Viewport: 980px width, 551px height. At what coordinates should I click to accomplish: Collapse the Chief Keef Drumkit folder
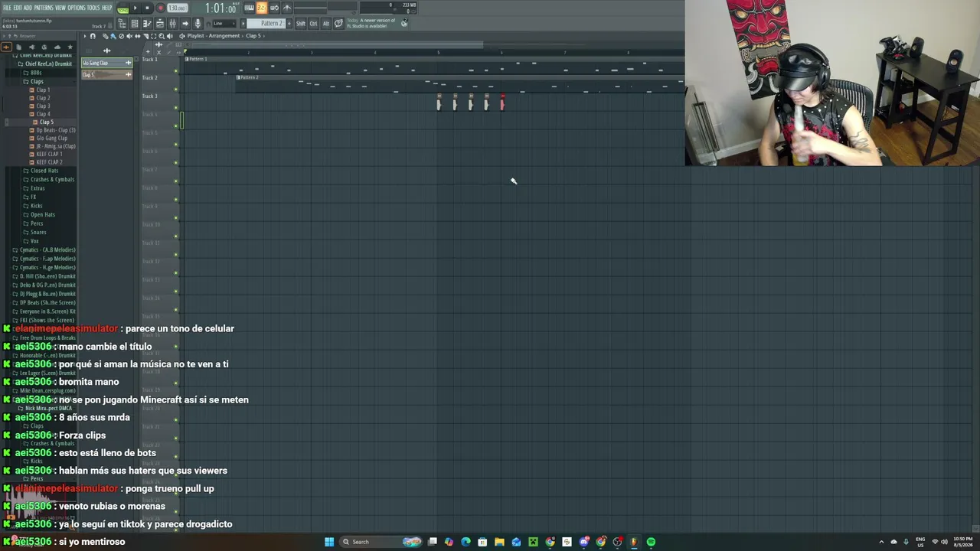tap(46, 64)
